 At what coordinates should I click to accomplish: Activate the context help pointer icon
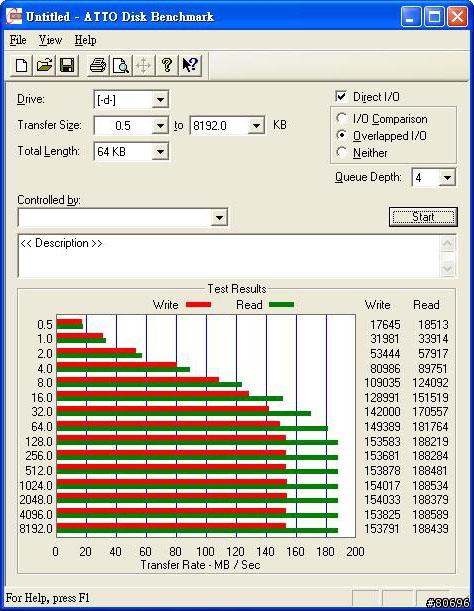tap(190, 65)
